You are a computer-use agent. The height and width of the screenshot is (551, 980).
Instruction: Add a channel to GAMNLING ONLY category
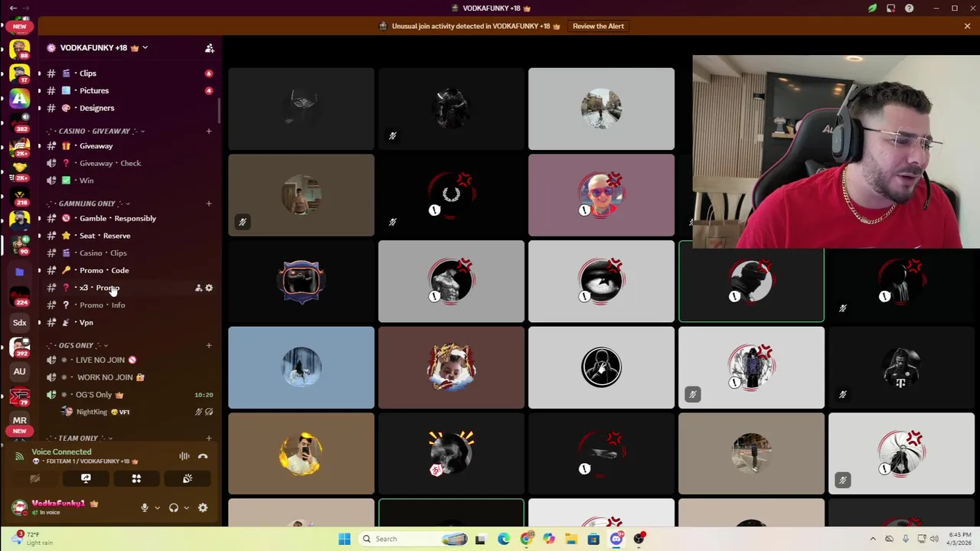208,204
